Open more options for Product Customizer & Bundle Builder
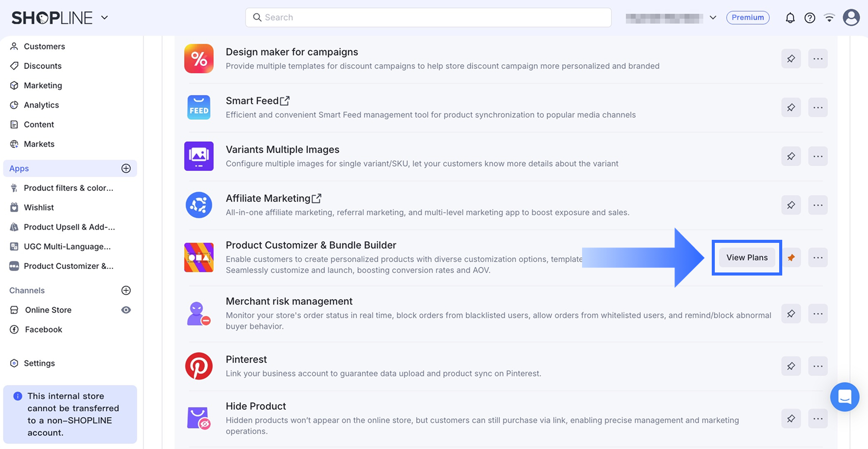The width and height of the screenshot is (868, 449). point(818,258)
